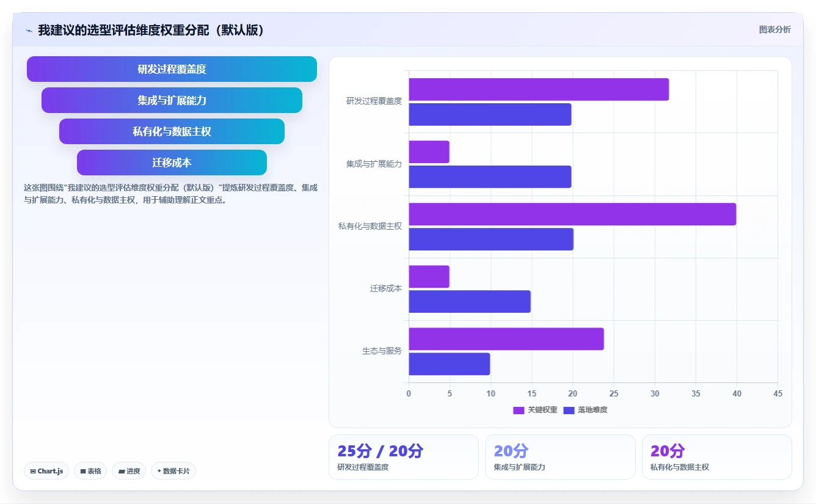The width and height of the screenshot is (816, 504).
Task: Select the 迁移成本 funnel bar
Action: (172, 163)
